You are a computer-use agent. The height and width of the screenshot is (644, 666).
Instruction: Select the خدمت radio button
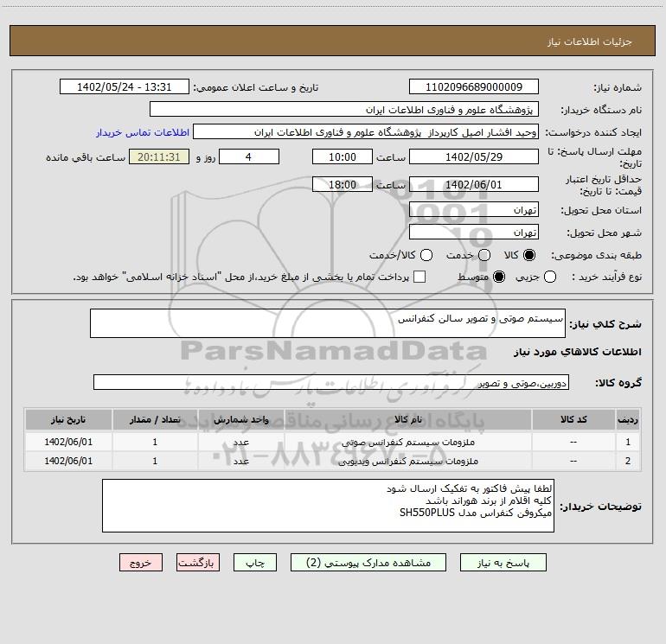point(484,255)
